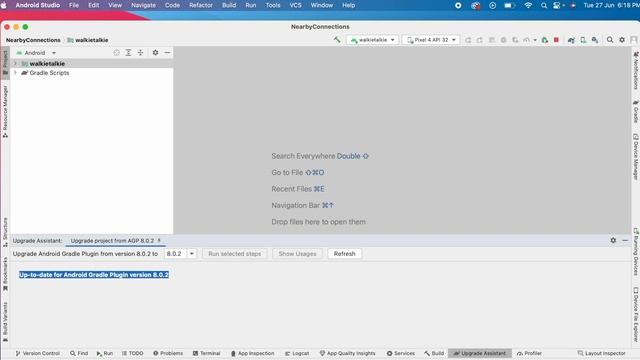
Task: Open the Navigate menu
Action: (x=143, y=5)
